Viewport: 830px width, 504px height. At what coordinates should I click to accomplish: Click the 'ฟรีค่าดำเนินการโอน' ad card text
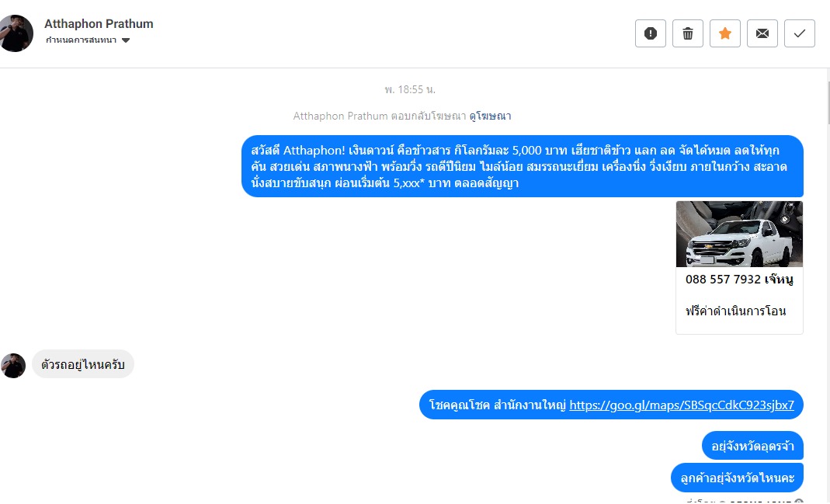point(736,311)
